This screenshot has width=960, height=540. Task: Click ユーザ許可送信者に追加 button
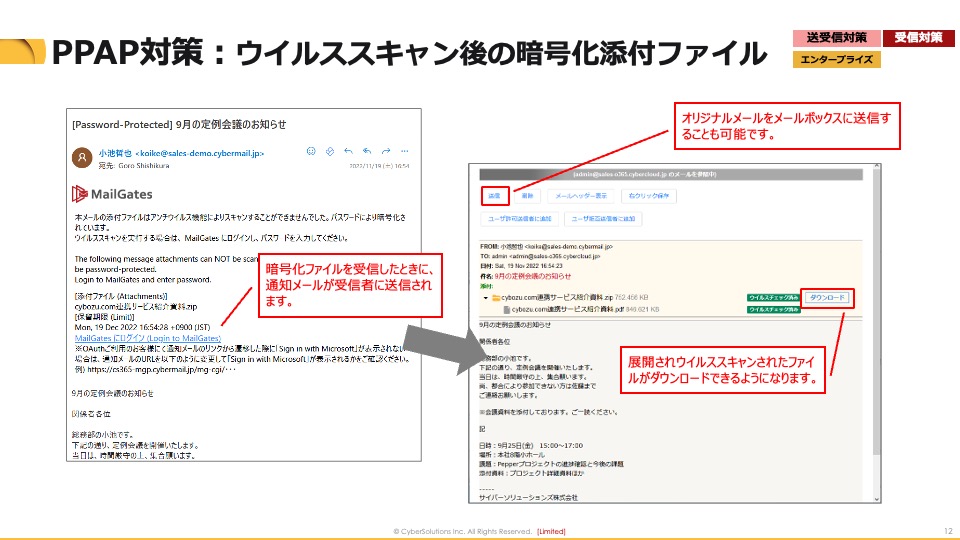pos(518,218)
